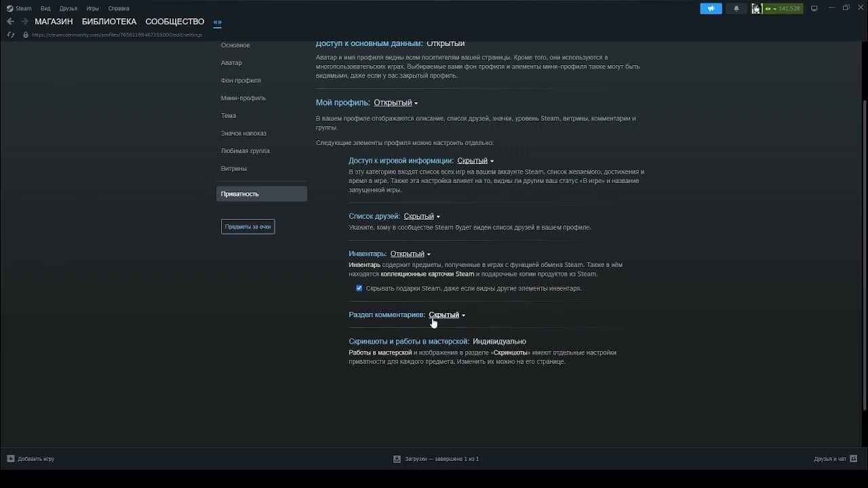The width and height of the screenshot is (868, 488).
Task: Open Друзья и чат
Action: click(830, 459)
